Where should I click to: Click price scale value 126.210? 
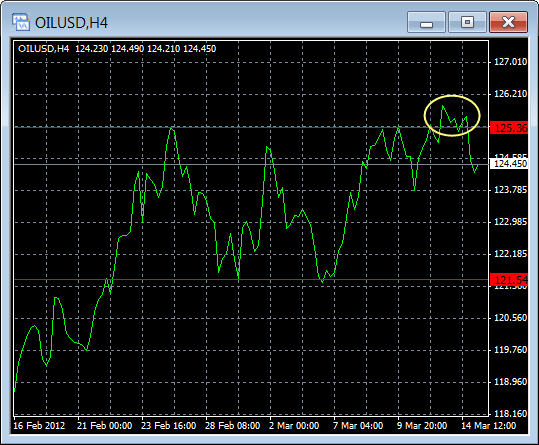(510, 94)
